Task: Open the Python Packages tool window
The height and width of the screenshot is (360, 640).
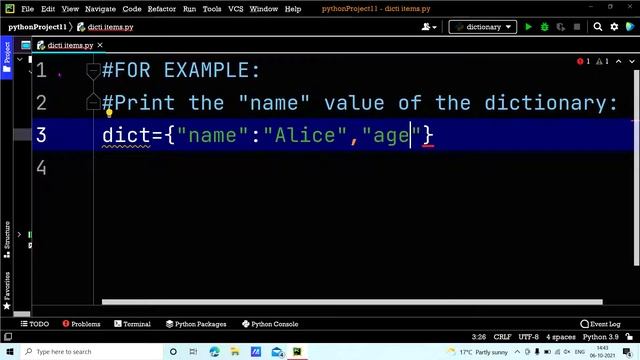Action: (196, 324)
